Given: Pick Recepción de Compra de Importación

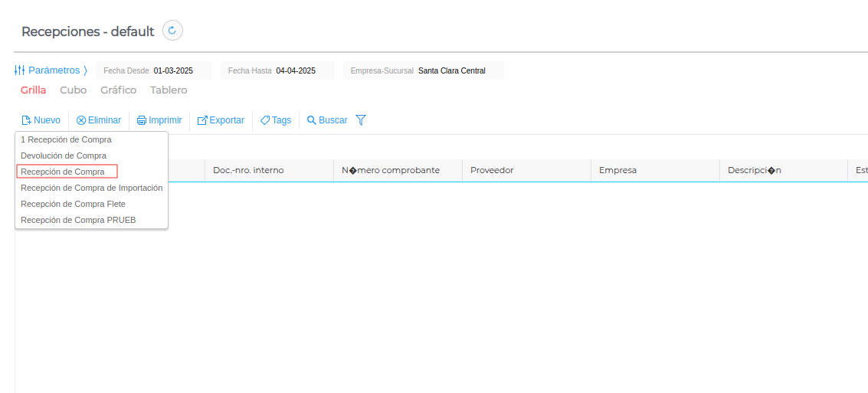Looking at the screenshot, I should click(x=91, y=188).
